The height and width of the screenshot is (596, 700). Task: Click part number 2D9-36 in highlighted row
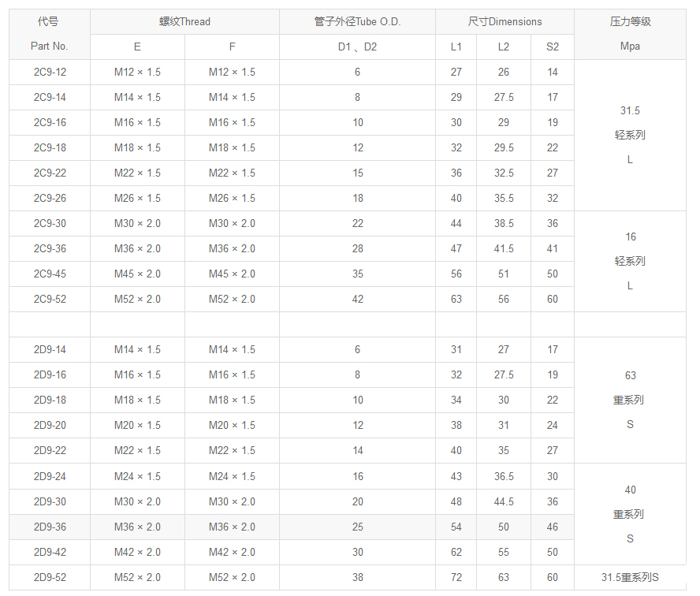50,527
